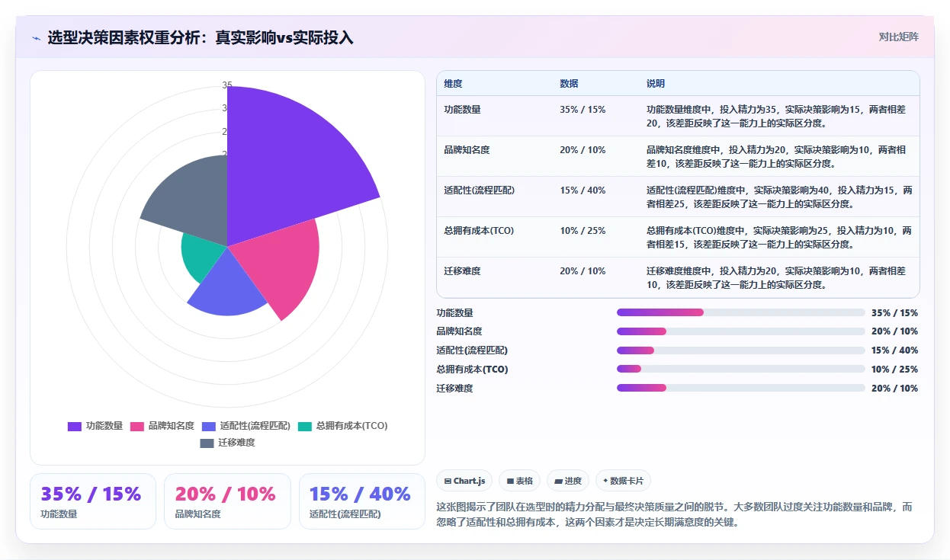The width and height of the screenshot is (950, 560).
Task: Click the 迁移难度 progress bar
Action: (741, 389)
